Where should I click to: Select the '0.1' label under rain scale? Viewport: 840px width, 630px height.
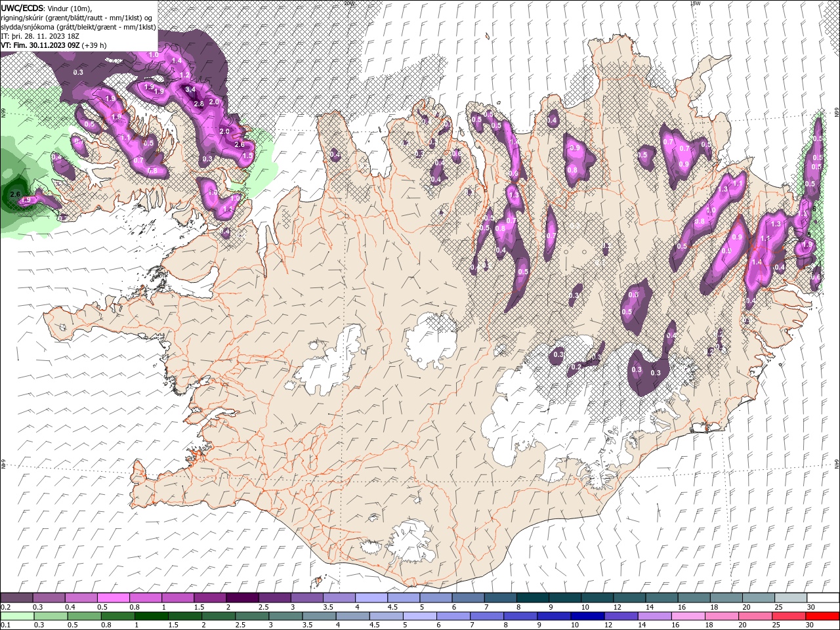tap(6, 625)
